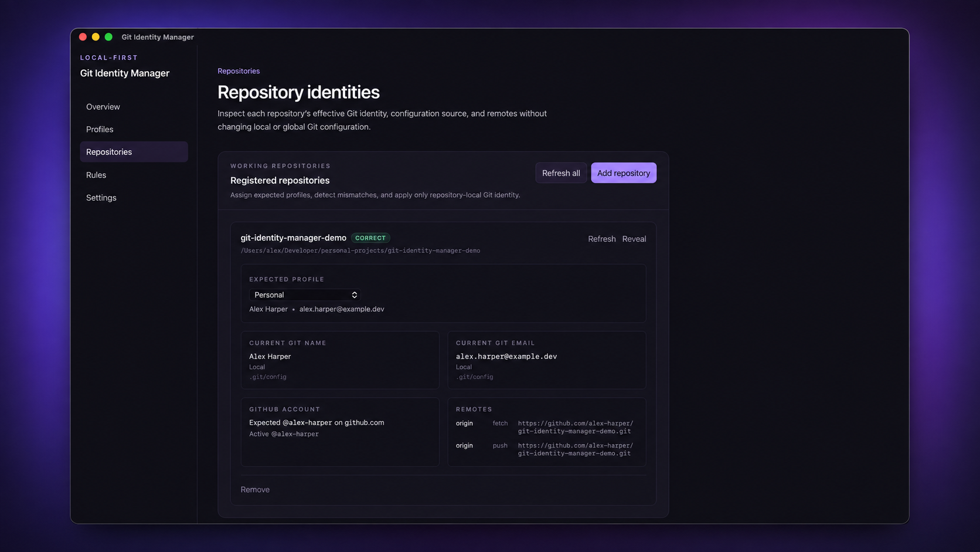This screenshot has width=980, height=552.
Task: Remove the git-identity-manager-demo repository
Action: point(255,490)
